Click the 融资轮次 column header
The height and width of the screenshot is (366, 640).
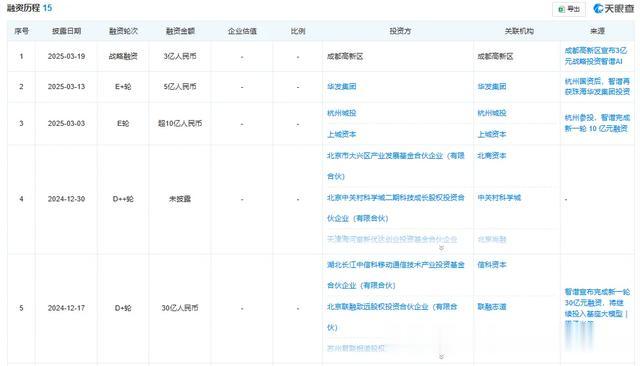[x=123, y=31]
